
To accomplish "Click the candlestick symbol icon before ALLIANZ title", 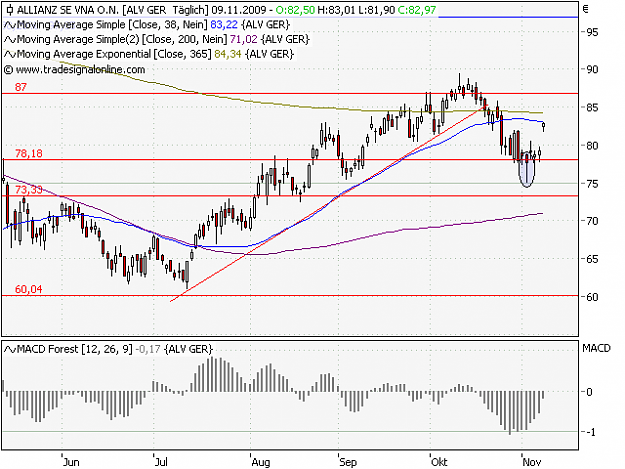I will click(10, 10).
